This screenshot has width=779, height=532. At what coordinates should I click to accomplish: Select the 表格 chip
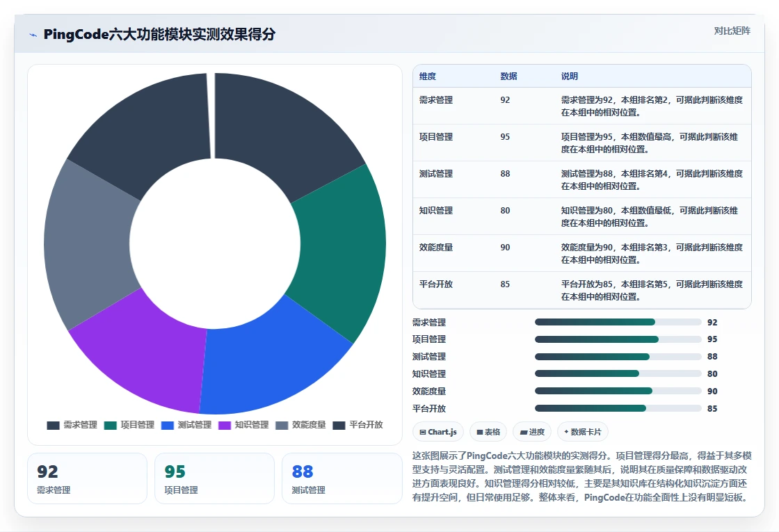click(488, 432)
